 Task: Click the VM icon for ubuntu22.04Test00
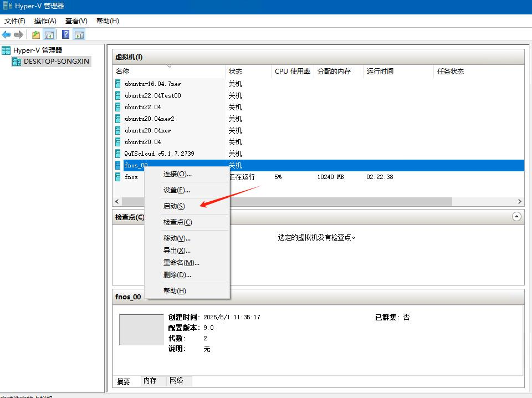(x=117, y=95)
